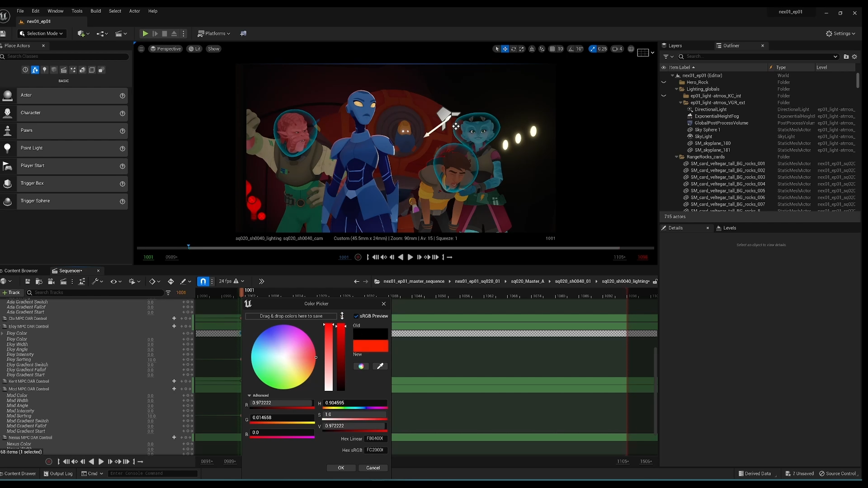Select the translate (move) tool in viewport
868x488 pixels.
pos(505,49)
